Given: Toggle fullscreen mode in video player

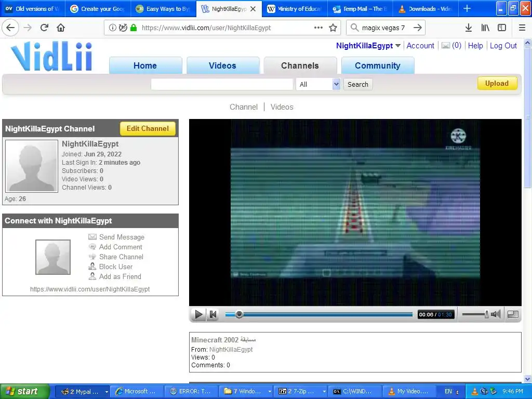Looking at the screenshot, I should [x=513, y=314].
